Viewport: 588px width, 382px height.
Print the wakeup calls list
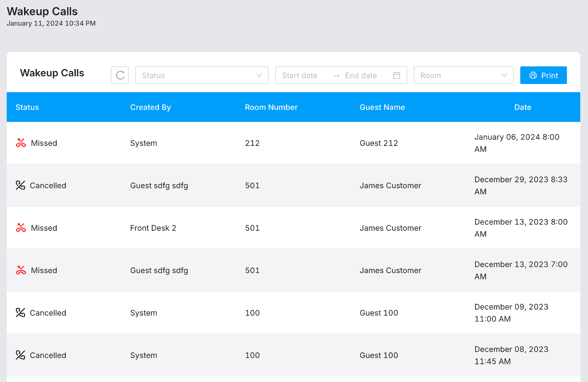(543, 75)
